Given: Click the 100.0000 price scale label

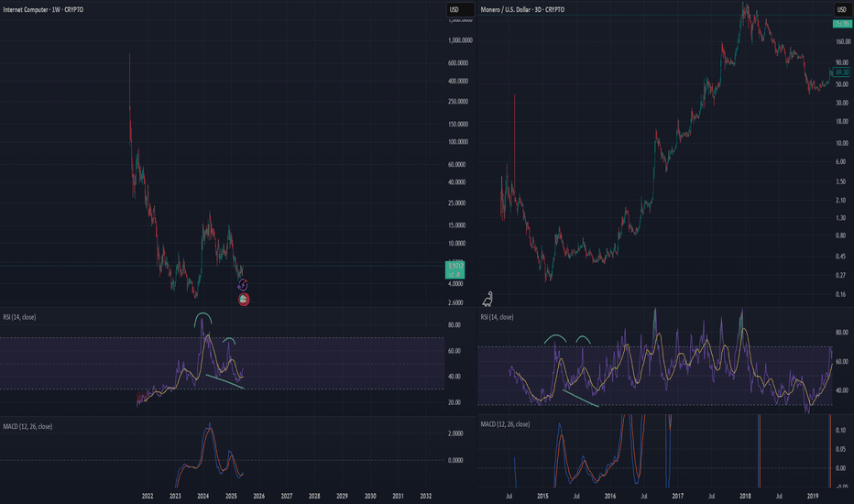Looking at the screenshot, I should pos(458,142).
